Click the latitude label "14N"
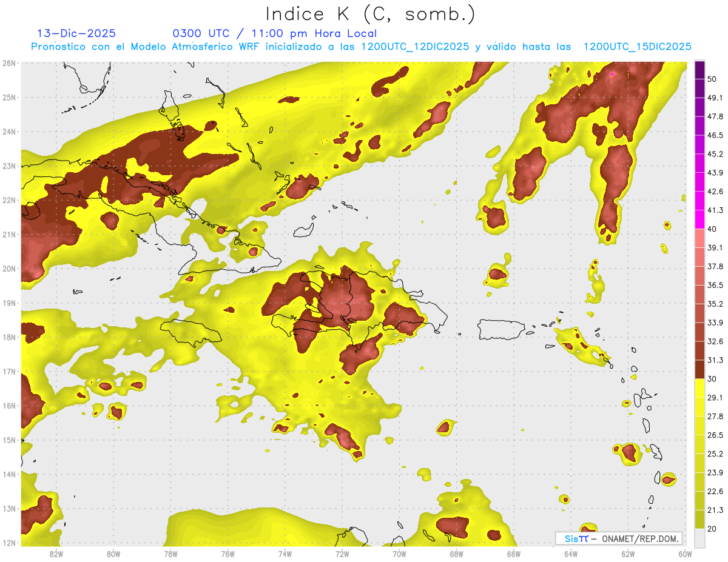This screenshot has width=728, height=562. (8, 474)
